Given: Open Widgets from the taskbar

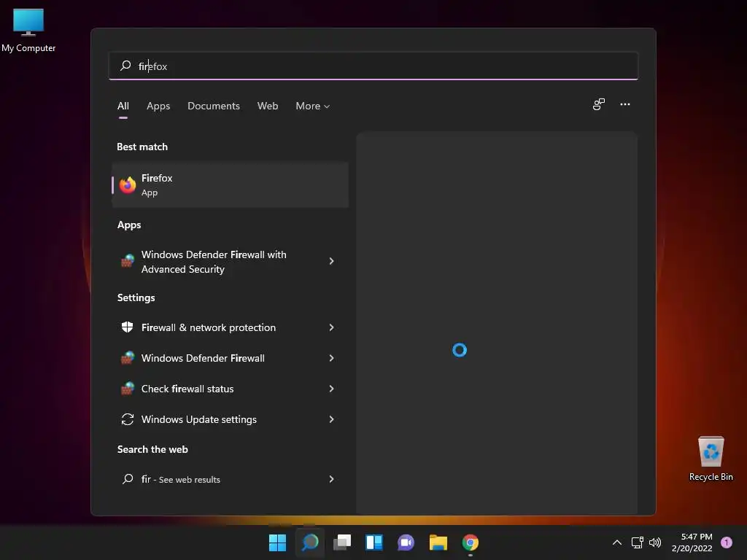Looking at the screenshot, I should pyautogui.click(x=374, y=542).
